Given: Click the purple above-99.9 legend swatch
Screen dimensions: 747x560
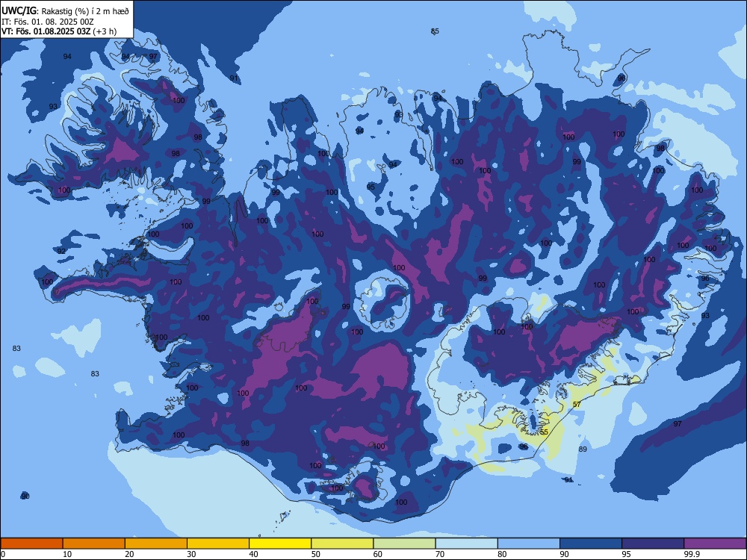Looking at the screenshot, I should click(715, 544).
